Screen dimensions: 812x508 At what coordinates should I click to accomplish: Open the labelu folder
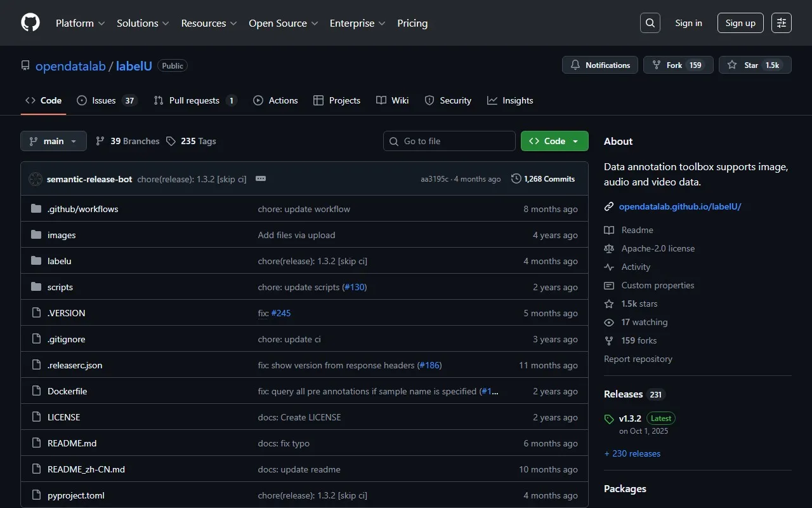pos(59,261)
